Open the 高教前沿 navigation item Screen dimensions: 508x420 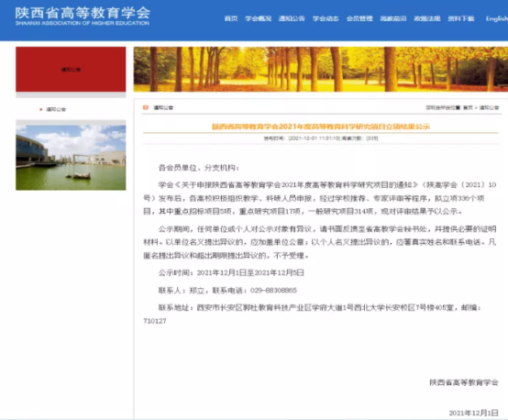point(393,18)
